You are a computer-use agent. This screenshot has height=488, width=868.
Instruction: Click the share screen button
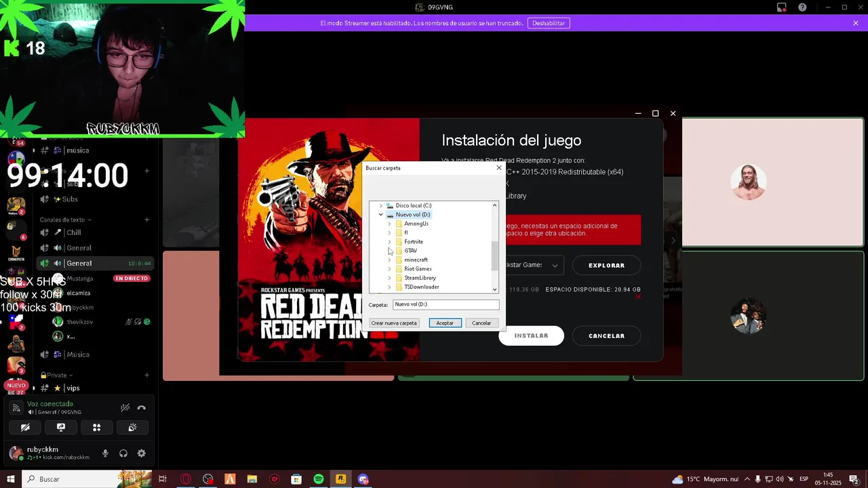click(61, 428)
